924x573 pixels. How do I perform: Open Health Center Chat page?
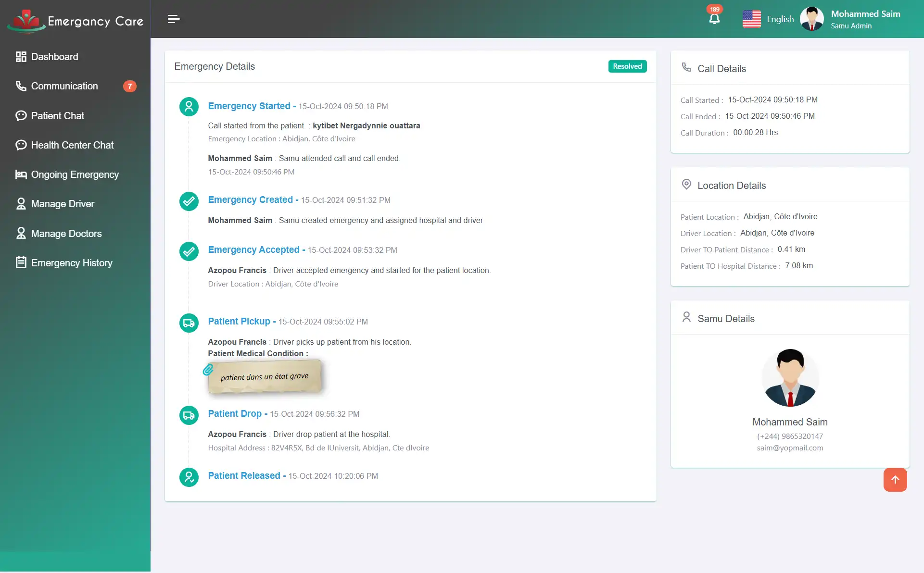[72, 145]
